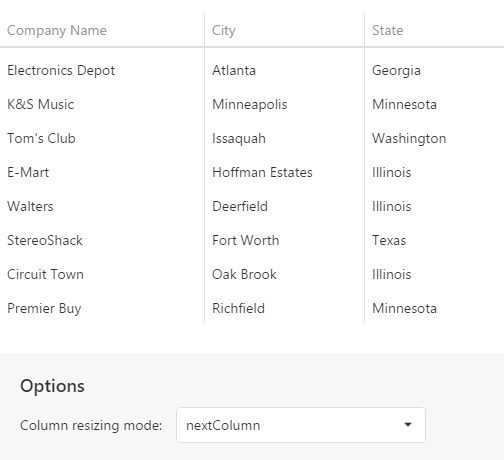Open the Column resizing mode dropdown arrow
The width and height of the screenshot is (504, 460).
(x=408, y=425)
